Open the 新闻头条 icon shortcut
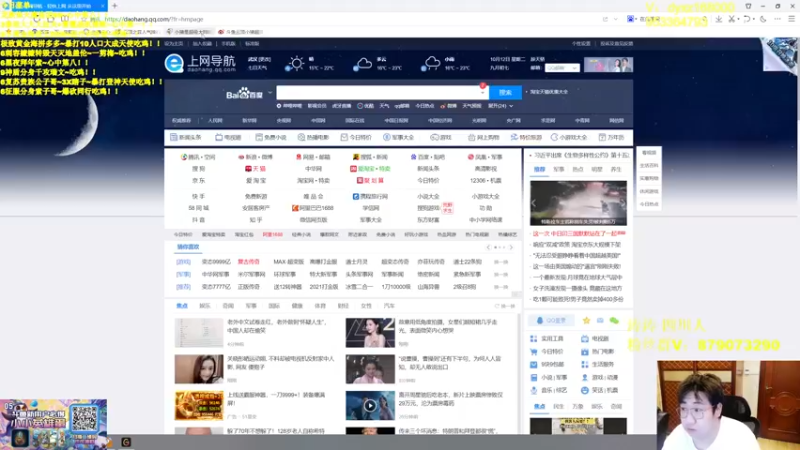 pyautogui.click(x=186, y=137)
